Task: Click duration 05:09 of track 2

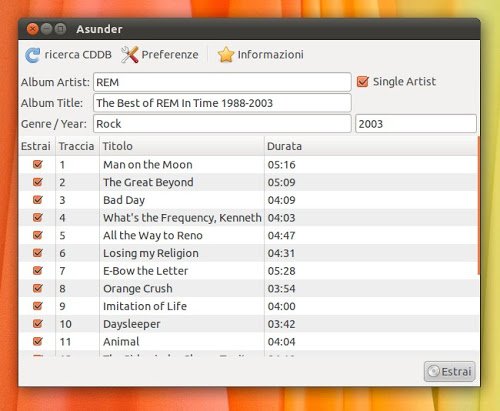Action: [281, 182]
